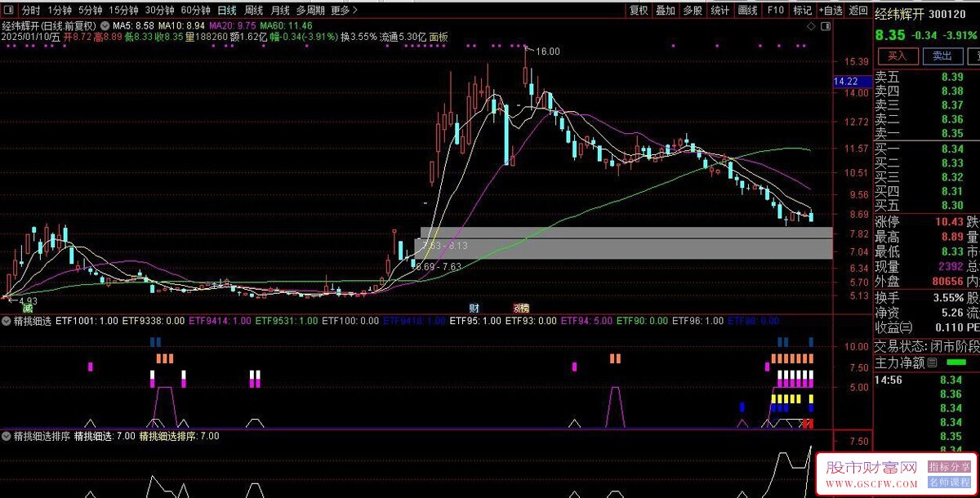Image resolution: width=980 pixels, height=498 pixels.
Task: Click the 6.69 - 7.63 gap zone label
Action: tap(439, 266)
